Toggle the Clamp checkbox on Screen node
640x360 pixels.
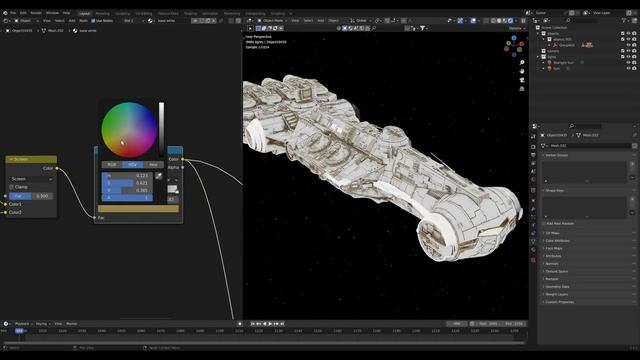coord(11,187)
